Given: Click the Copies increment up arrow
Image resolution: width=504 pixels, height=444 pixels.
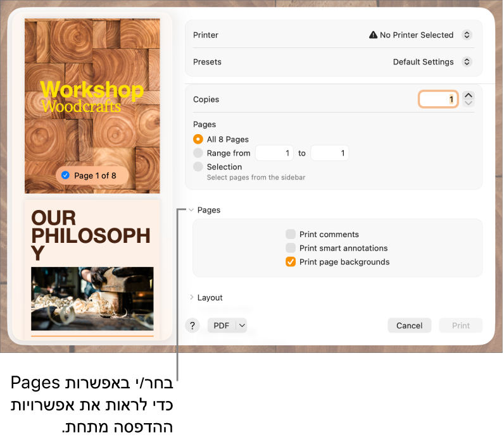Looking at the screenshot, I should click(469, 96).
